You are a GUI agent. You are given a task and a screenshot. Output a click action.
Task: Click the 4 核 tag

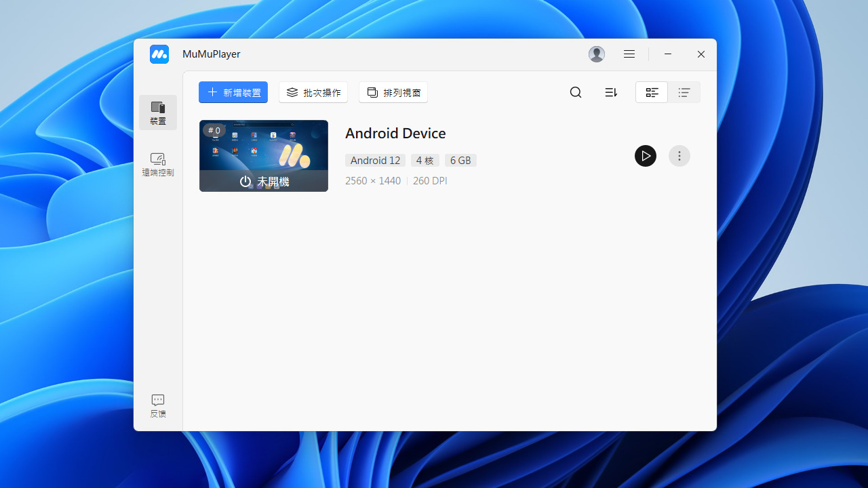click(x=425, y=161)
